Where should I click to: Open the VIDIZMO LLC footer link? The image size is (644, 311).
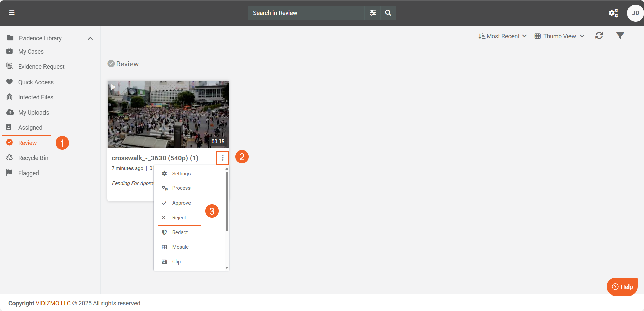[x=53, y=303]
